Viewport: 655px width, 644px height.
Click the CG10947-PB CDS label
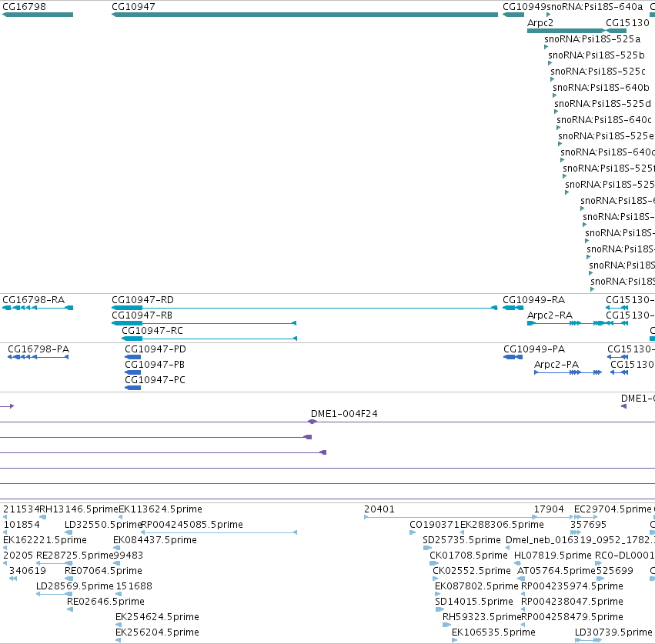(x=155, y=365)
